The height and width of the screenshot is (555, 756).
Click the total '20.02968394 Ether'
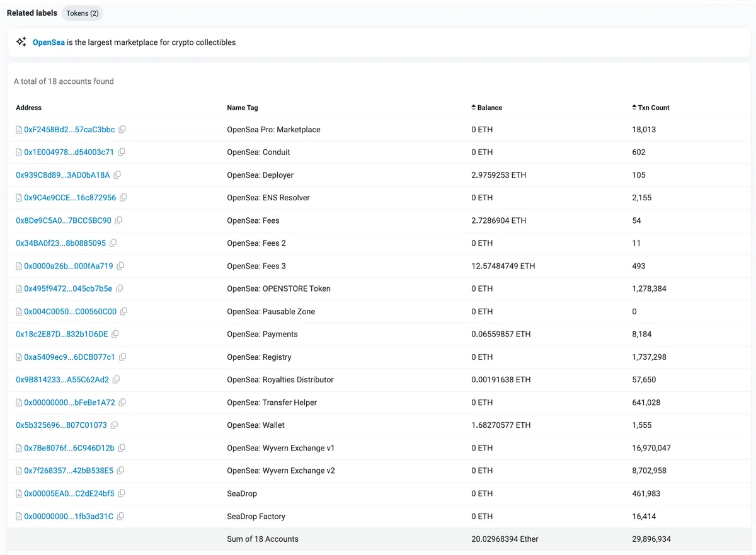tap(505, 539)
